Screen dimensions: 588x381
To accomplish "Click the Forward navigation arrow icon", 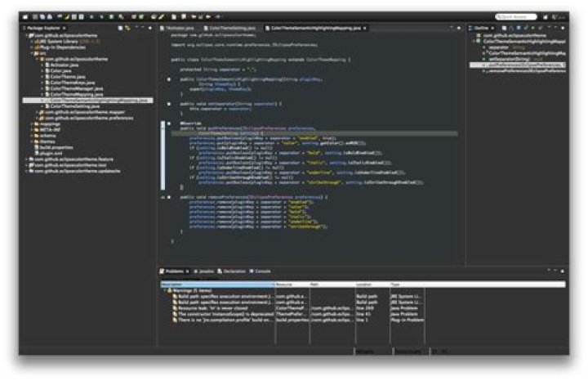I will 218,17.
